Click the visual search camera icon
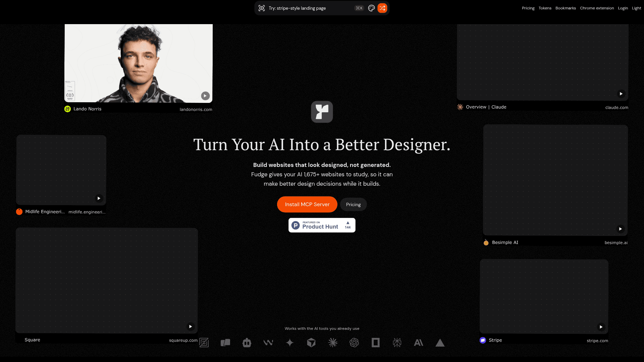 tap(262, 8)
